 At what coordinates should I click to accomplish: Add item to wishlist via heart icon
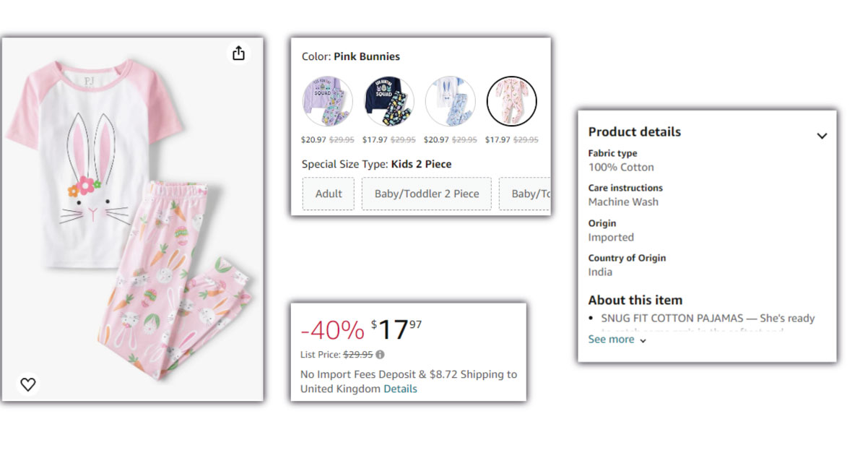27,384
